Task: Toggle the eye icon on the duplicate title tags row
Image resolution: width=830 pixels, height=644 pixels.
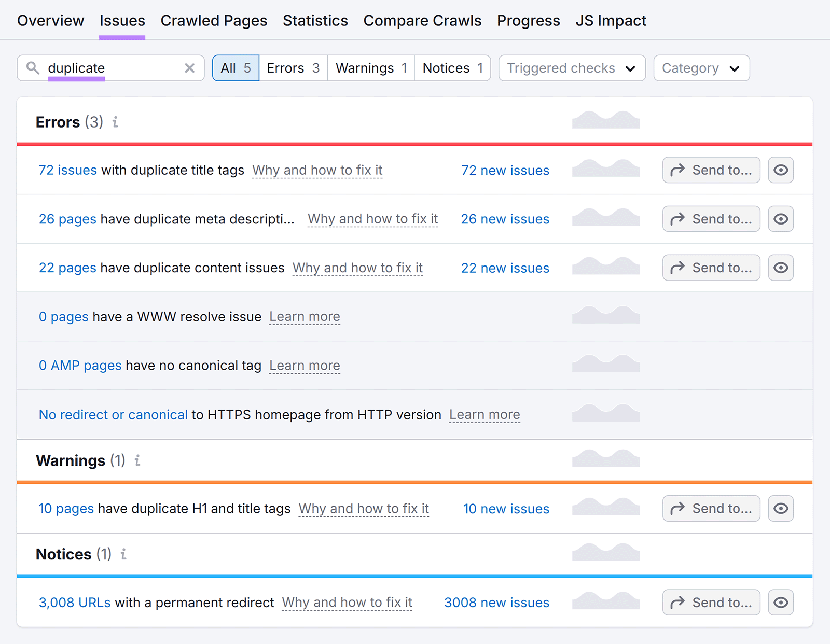Action: click(781, 170)
